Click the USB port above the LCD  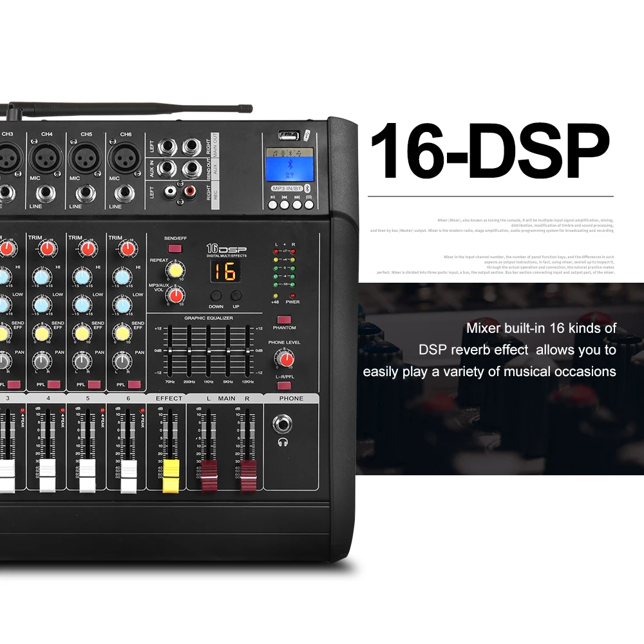point(289,135)
